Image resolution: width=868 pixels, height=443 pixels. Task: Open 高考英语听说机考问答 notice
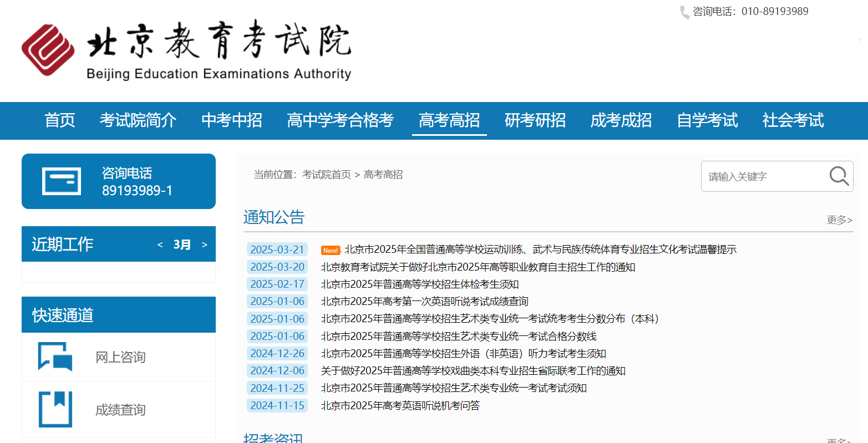pos(400,405)
